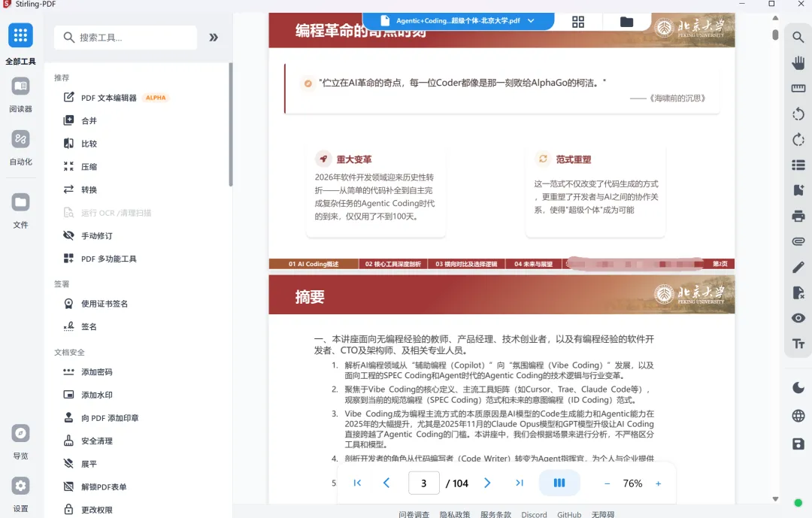Toggle the bookmarks panel icon
812x518 pixels.
[x=798, y=190]
